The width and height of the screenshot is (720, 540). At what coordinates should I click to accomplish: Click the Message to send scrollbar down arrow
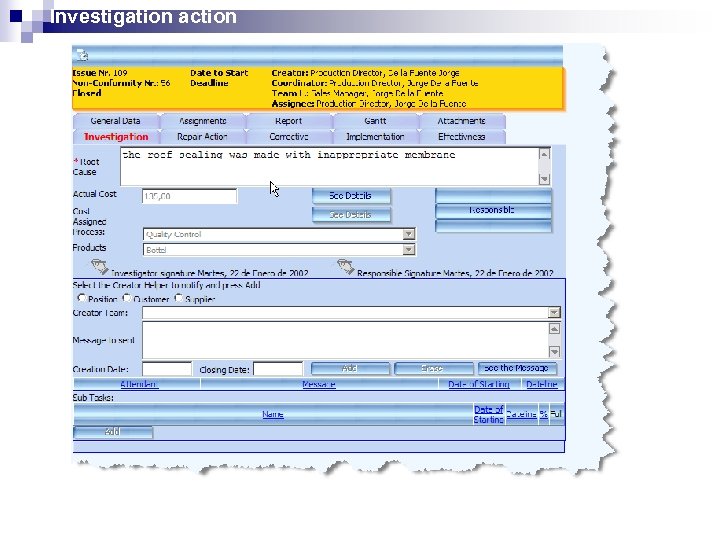(554, 352)
